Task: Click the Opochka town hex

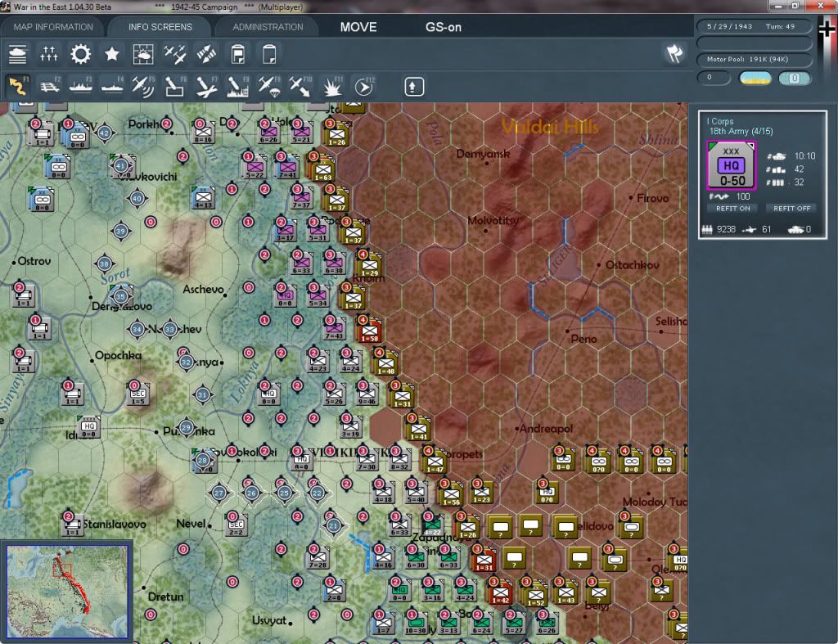Action: [92, 361]
